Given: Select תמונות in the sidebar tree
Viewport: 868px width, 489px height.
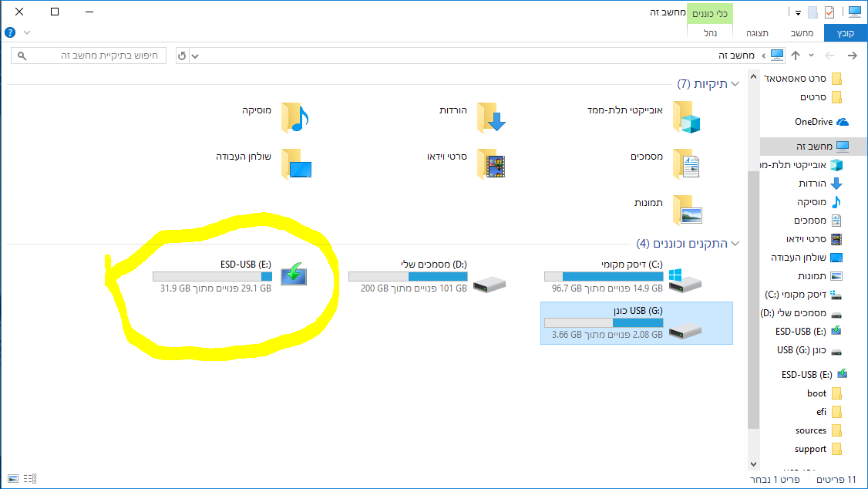Looking at the screenshot, I should click(x=820, y=276).
